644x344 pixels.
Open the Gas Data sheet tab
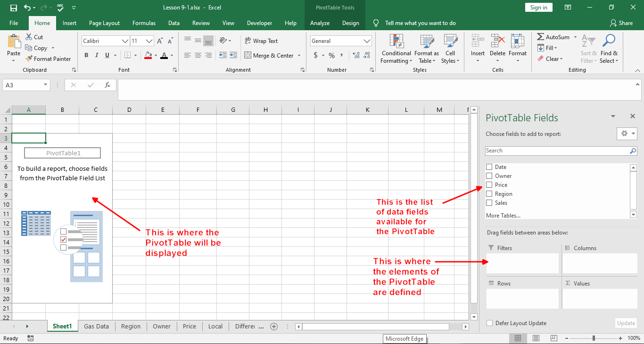coord(96,326)
